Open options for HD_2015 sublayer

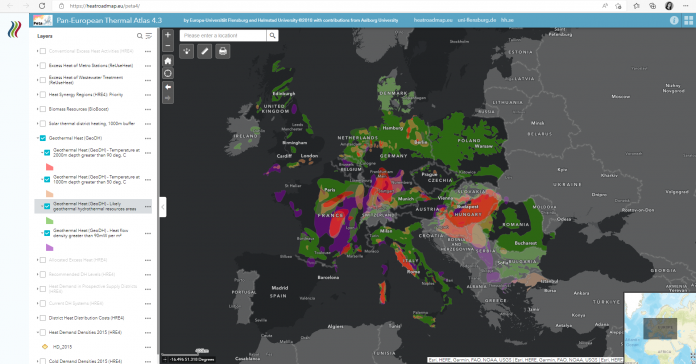pyautogui.click(x=148, y=347)
